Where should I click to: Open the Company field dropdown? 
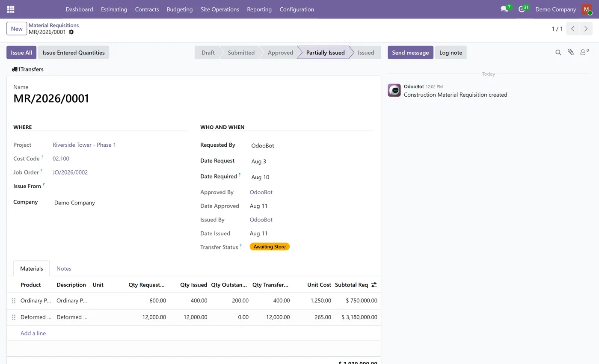120,203
